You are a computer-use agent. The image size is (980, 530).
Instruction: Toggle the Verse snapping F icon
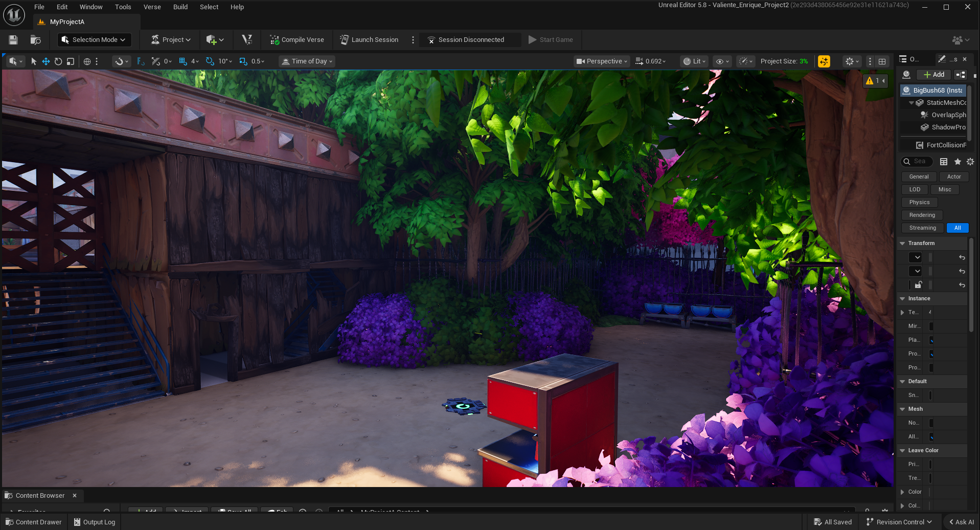point(141,61)
